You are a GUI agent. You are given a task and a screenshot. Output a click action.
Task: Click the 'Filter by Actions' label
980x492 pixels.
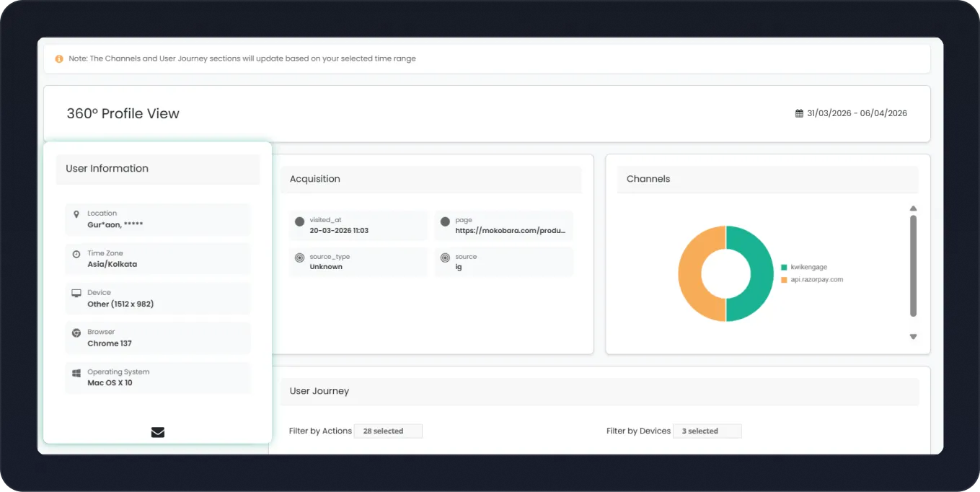320,431
